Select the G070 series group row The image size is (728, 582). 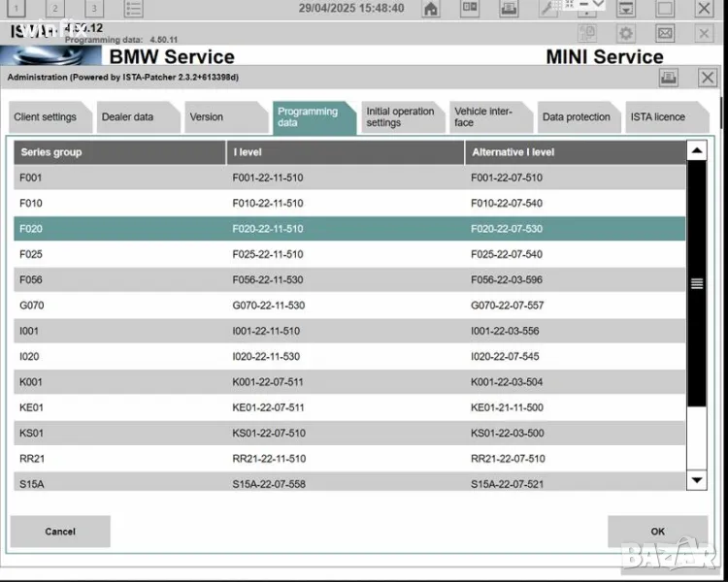click(349, 306)
